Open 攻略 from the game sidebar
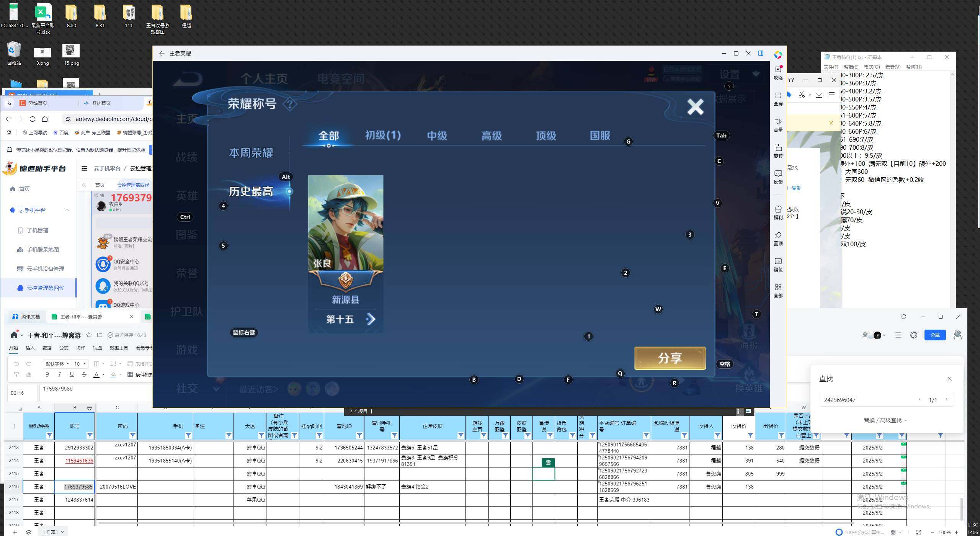Screen dimensions: 980x536 click(x=778, y=73)
